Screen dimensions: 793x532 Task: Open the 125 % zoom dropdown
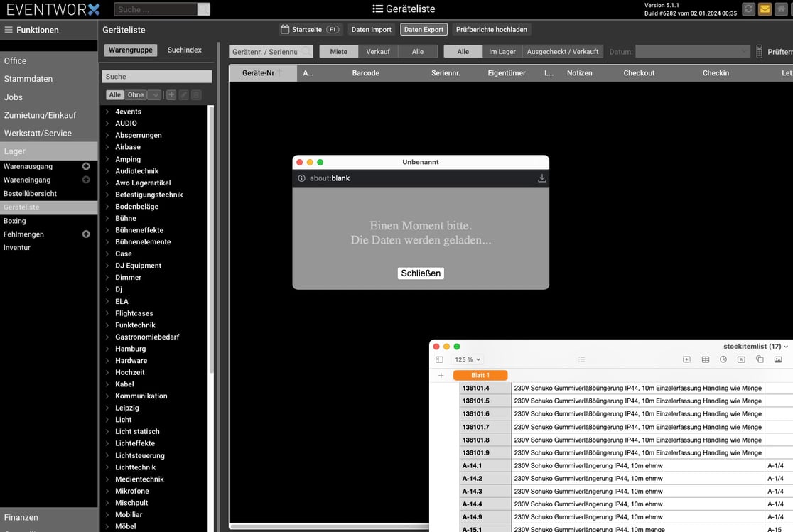pos(468,359)
